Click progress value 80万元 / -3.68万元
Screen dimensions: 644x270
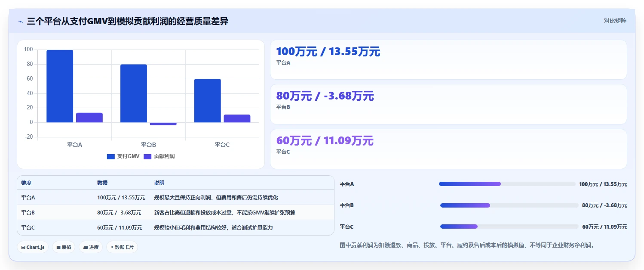pos(604,205)
